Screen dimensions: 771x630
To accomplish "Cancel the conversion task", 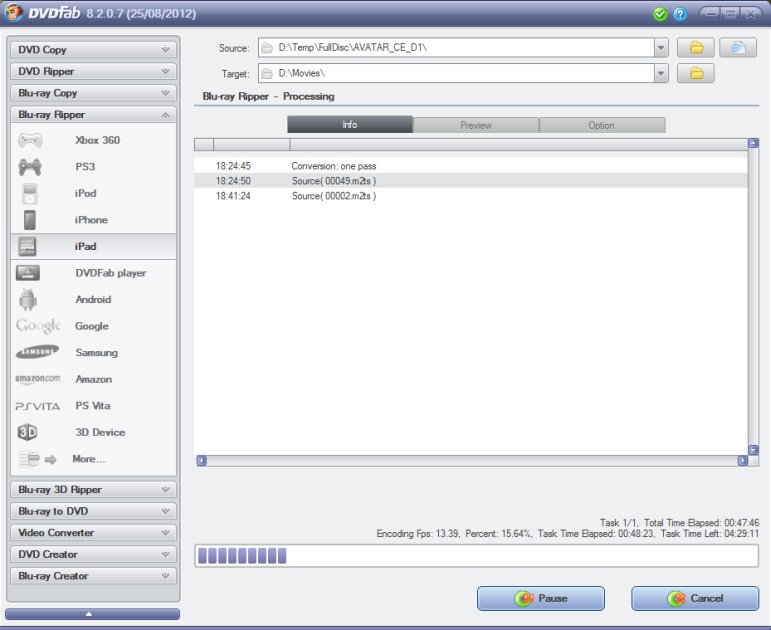I will pos(695,599).
